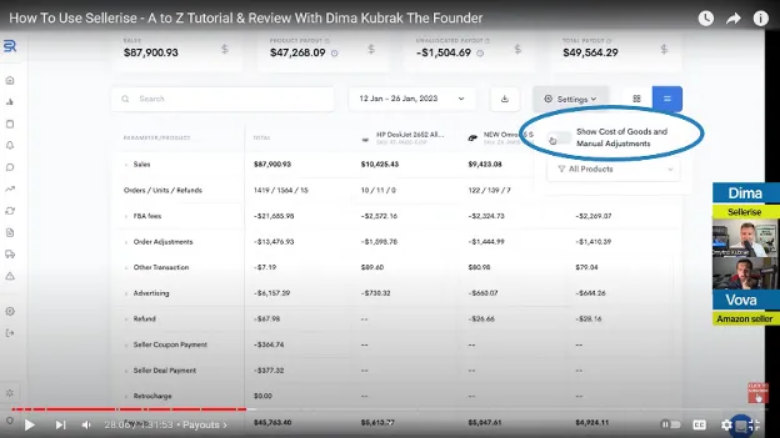780x438 pixels.
Task: Mute the video volume
Action: pyautogui.click(x=87, y=425)
